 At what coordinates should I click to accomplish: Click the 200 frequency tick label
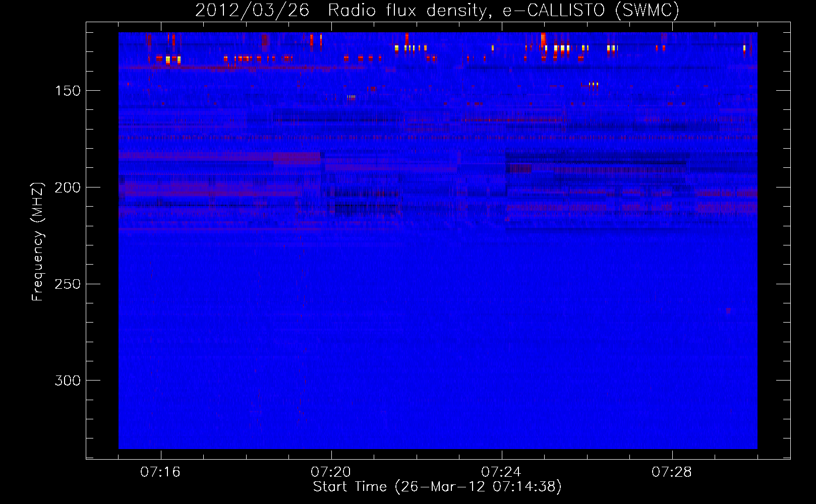click(x=68, y=187)
